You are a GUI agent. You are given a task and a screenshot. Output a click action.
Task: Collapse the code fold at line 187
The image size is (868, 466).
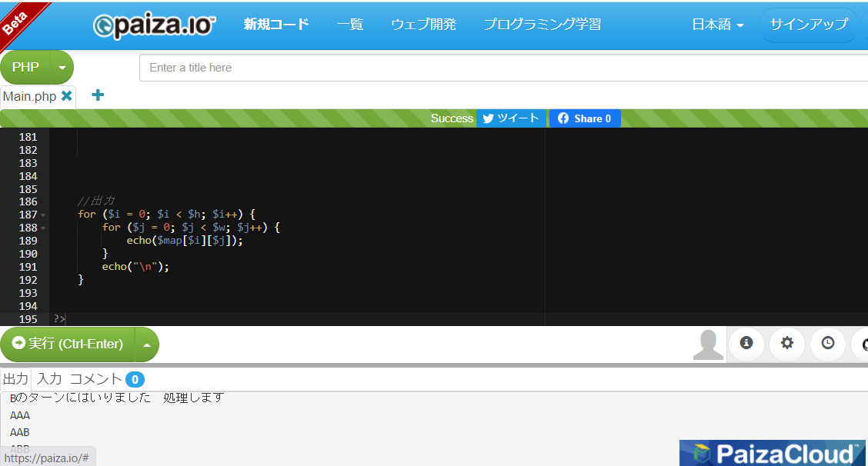click(43, 215)
